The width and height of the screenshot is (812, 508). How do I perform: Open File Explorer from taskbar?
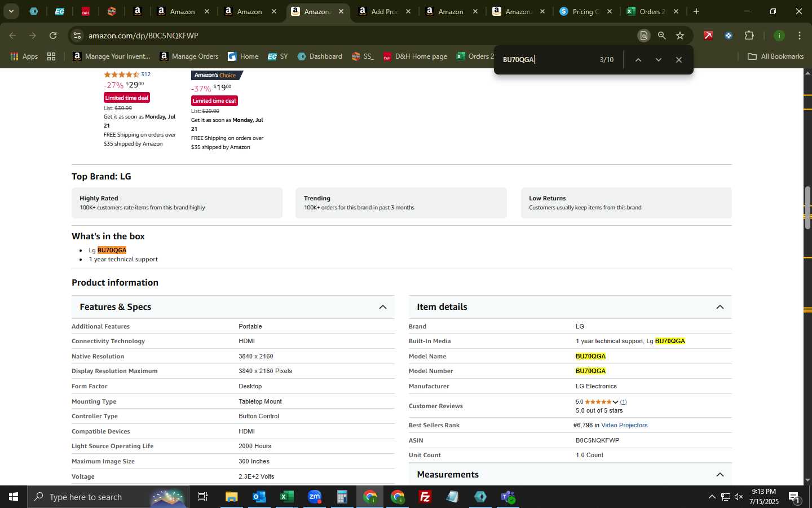coord(232,497)
